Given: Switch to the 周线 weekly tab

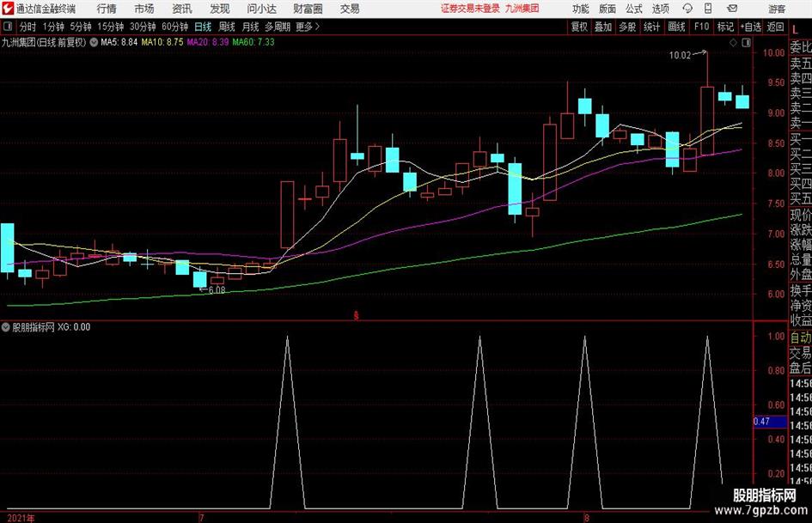Looking at the screenshot, I should tap(227, 27).
